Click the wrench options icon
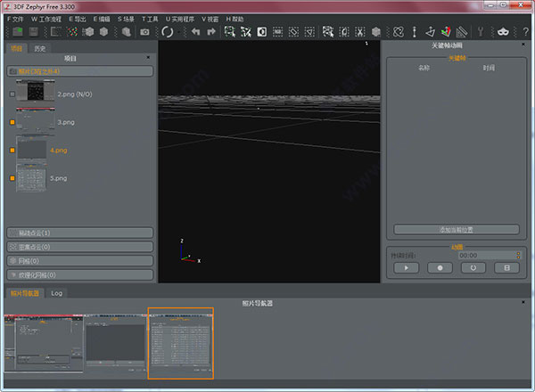The image size is (535, 392). 481,32
